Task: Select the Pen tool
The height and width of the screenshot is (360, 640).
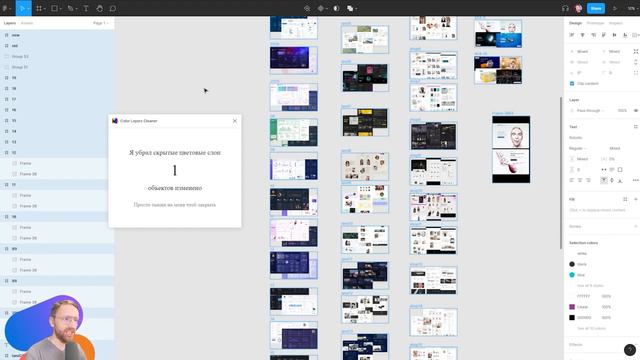Action: pyautogui.click(x=70, y=8)
